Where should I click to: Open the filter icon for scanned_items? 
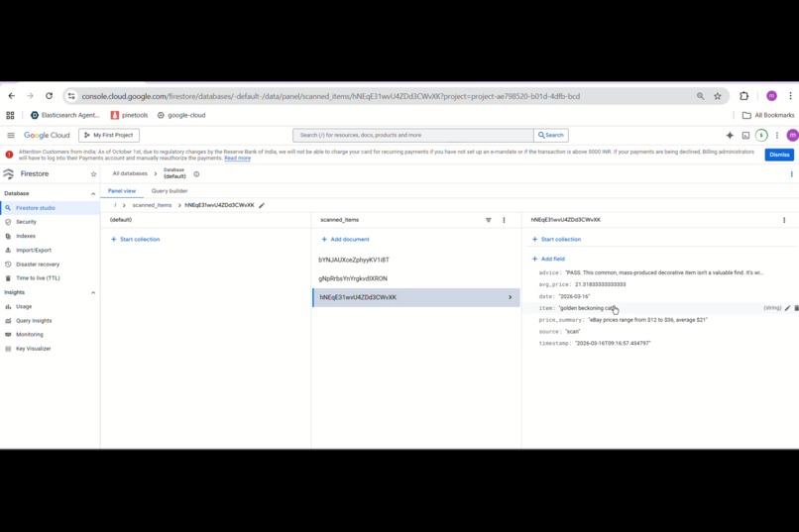[488, 220]
